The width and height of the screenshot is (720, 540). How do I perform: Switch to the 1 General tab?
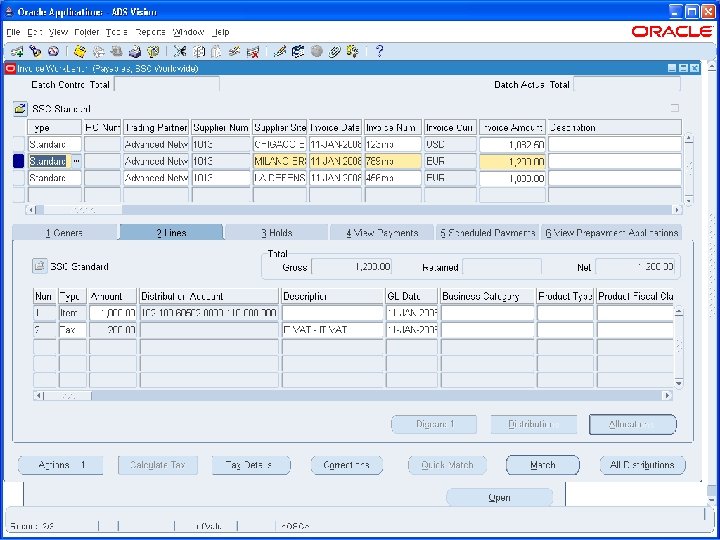pyautogui.click(x=64, y=233)
